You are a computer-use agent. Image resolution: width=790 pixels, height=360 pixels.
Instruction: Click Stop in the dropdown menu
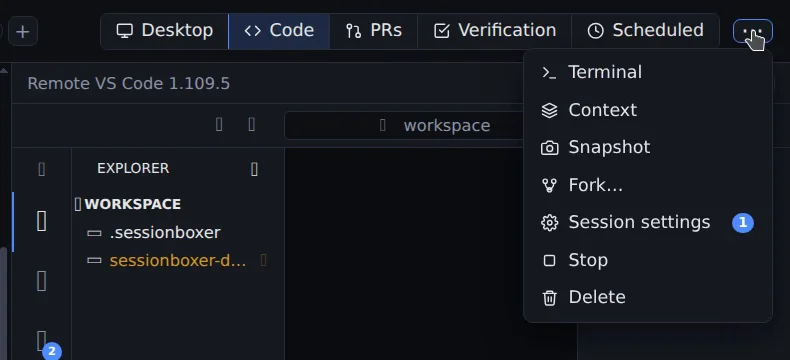click(x=647, y=260)
